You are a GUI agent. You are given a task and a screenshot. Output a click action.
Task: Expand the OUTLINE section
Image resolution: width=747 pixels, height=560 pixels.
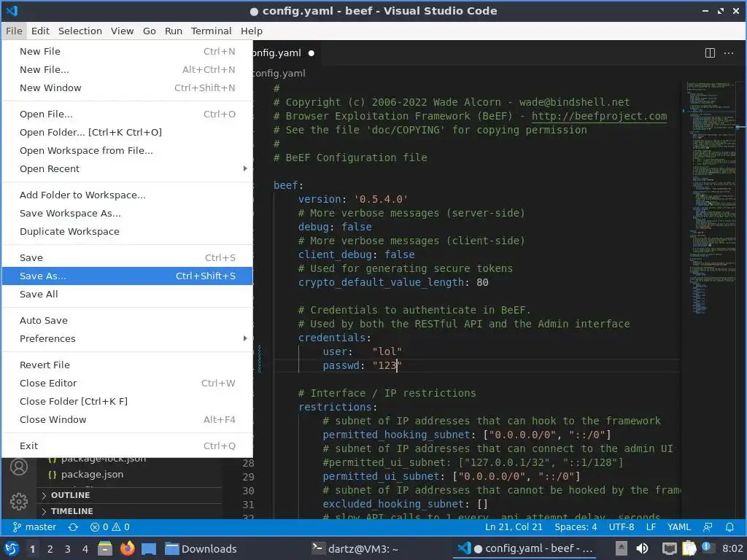pyautogui.click(x=128, y=495)
